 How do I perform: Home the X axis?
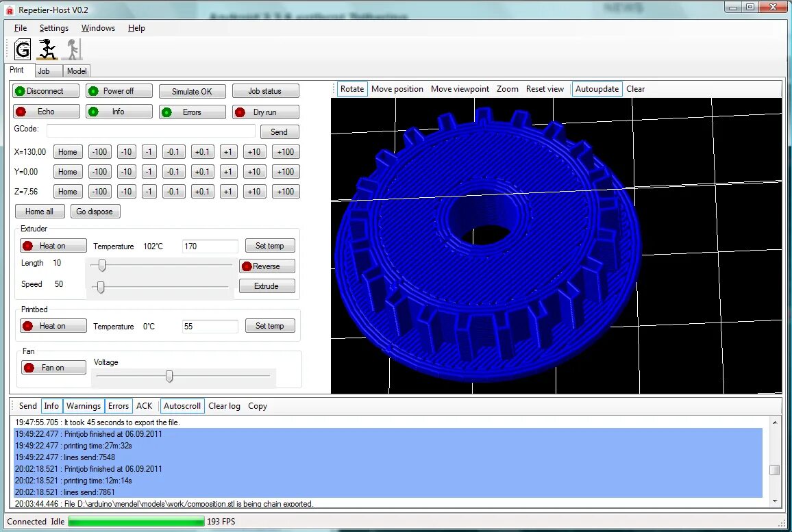pos(68,152)
